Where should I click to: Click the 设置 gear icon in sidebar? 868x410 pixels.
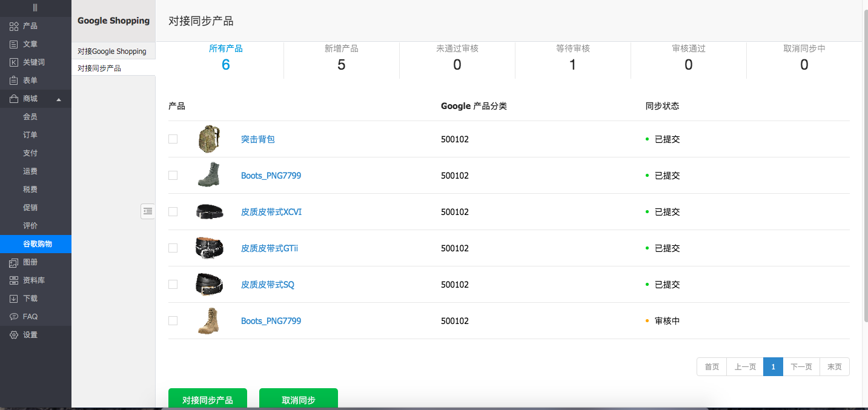(x=14, y=335)
